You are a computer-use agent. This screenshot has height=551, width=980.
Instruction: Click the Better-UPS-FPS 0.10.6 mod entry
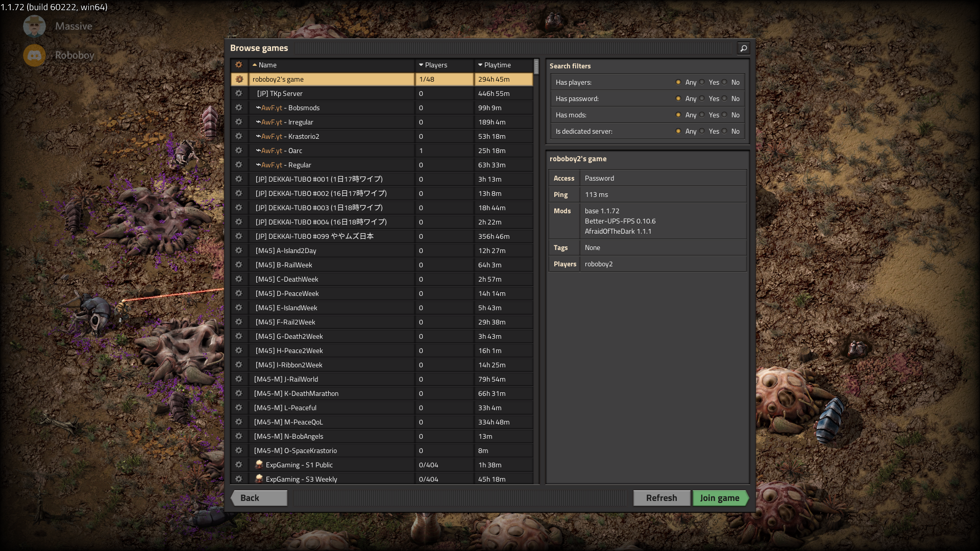[x=620, y=221]
